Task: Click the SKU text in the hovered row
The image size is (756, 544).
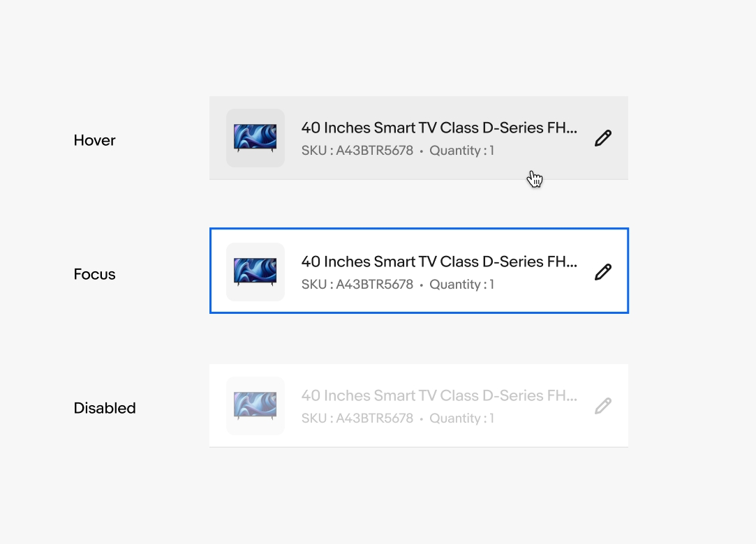Action: pos(357,151)
